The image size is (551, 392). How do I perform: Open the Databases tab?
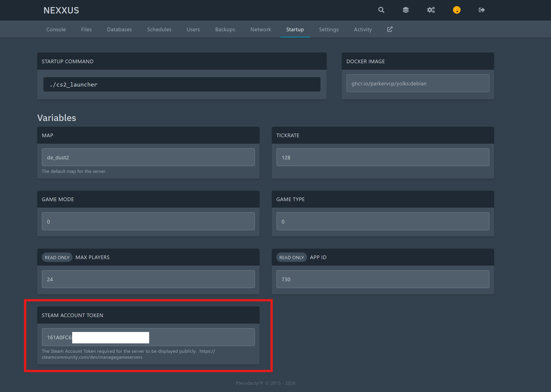pyautogui.click(x=119, y=29)
